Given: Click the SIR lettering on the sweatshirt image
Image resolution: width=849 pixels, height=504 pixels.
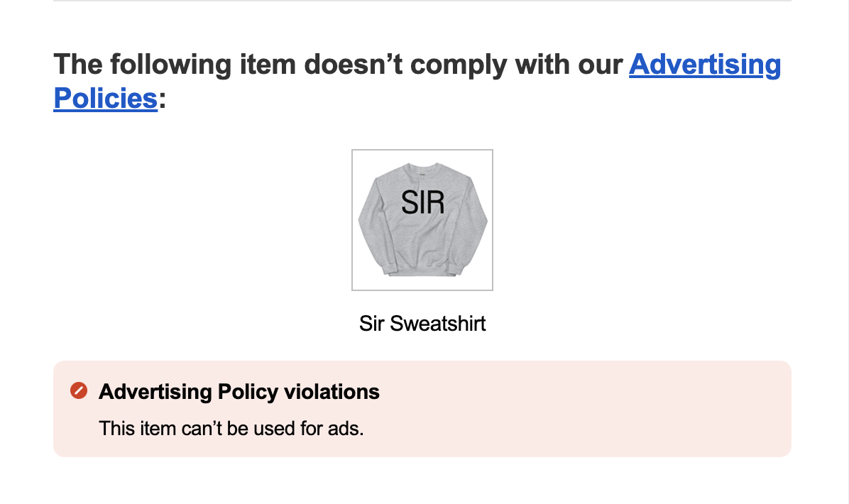Looking at the screenshot, I should [x=423, y=203].
